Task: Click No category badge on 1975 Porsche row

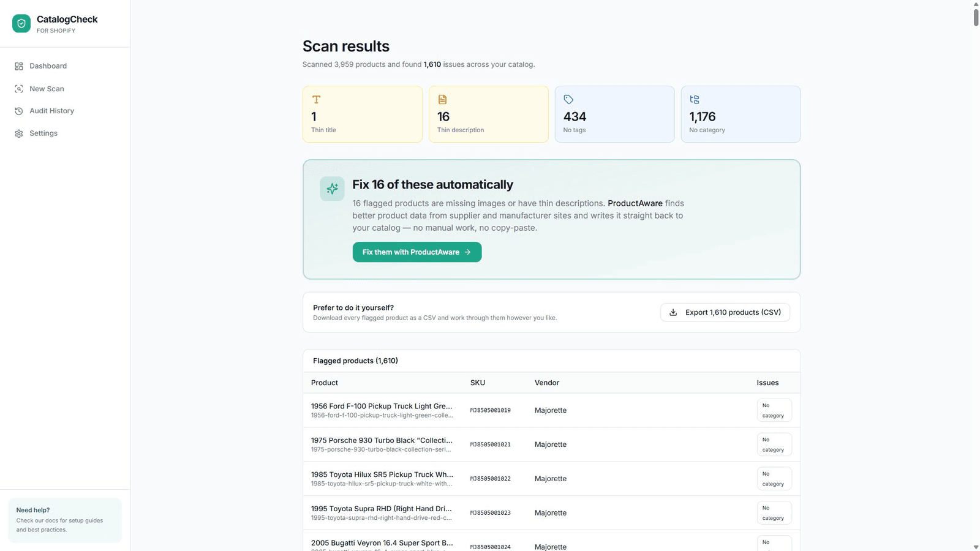Action: (774, 444)
